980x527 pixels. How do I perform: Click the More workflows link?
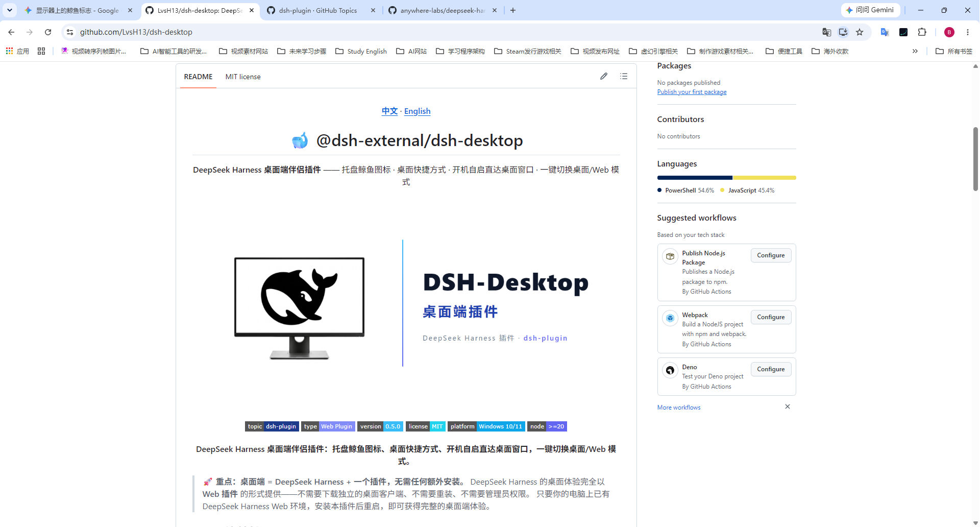[679, 408]
